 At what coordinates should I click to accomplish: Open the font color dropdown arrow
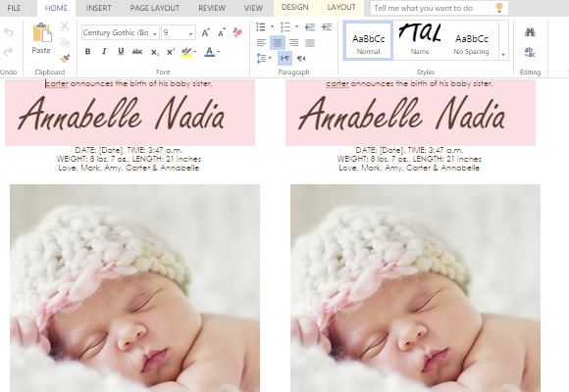coord(219,52)
